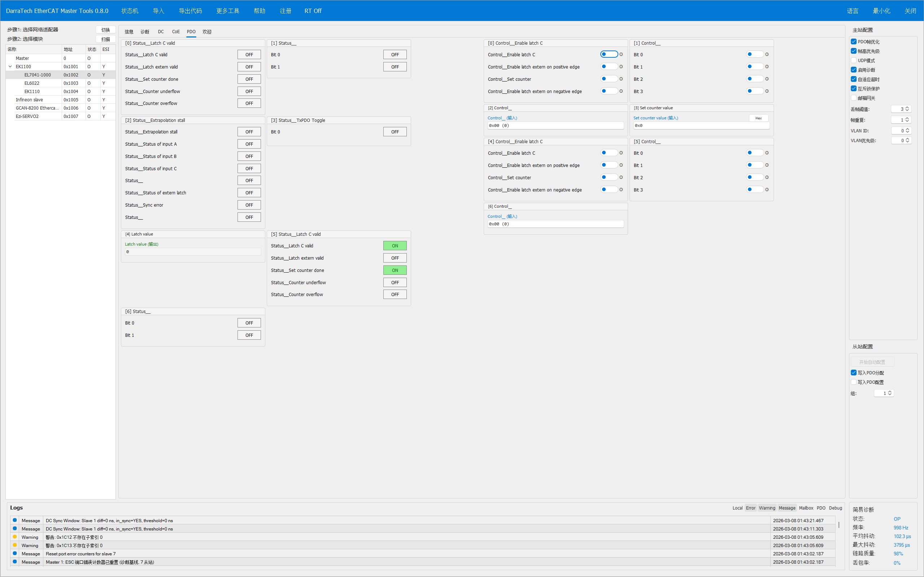Check the 写入PDO配置 option
The height and width of the screenshot is (577, 924).
pos(854,382)
